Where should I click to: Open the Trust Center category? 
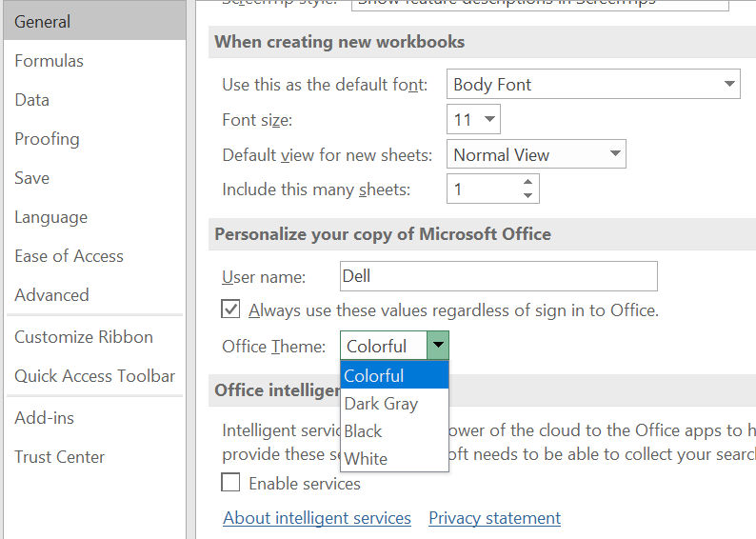(x=59, y=457)
